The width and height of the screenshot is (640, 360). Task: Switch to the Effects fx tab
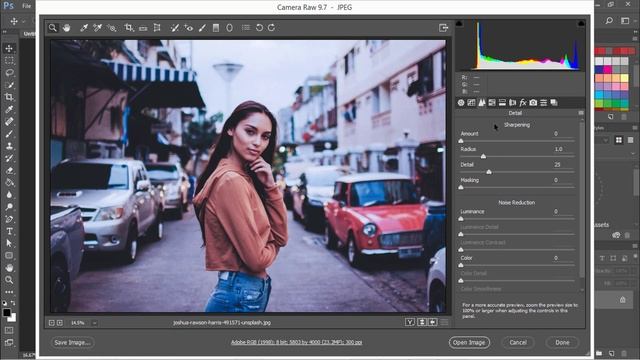click(x=523, y=103)
